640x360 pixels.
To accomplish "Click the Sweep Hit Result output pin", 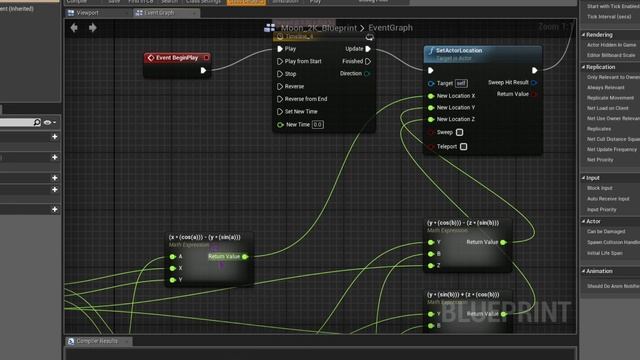I will click(x=534, y=82).
